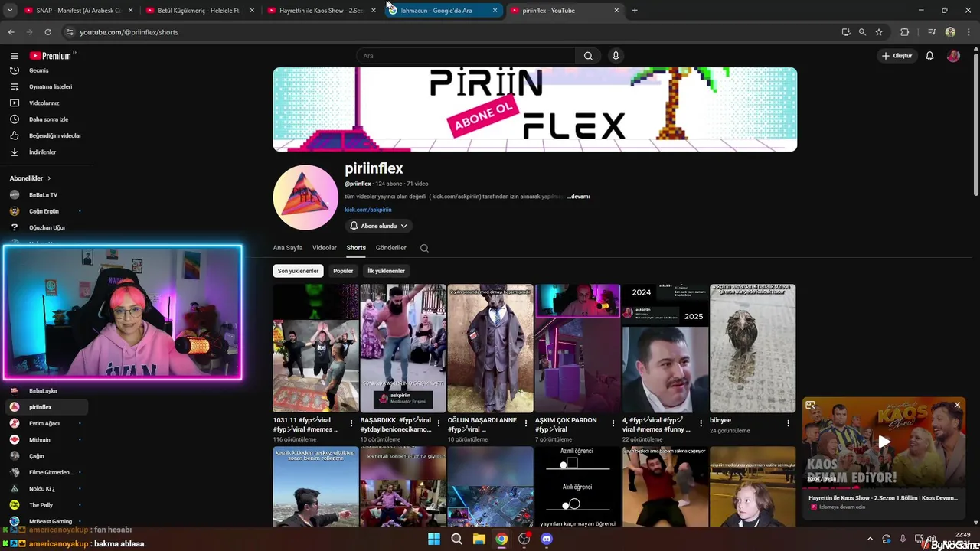Close the Kaos Show miniplayer
The width and height of the screenshot is (980, 551).
point(957,405)
